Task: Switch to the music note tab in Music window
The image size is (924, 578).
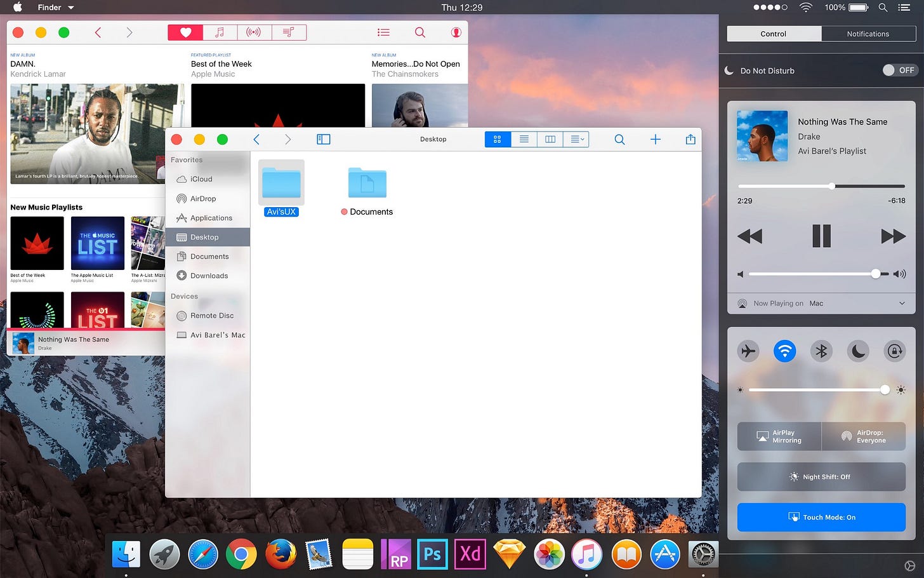Action: (x=220, y=32)
